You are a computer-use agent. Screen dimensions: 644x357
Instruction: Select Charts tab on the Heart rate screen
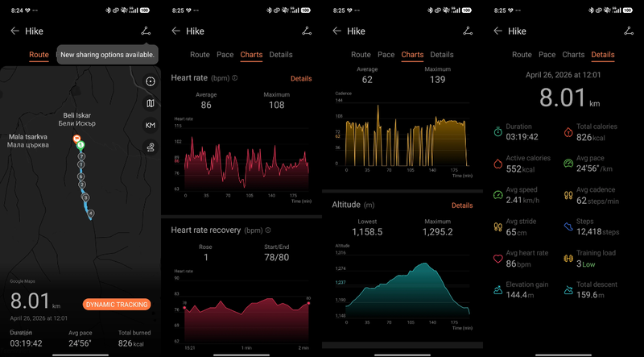(x=251, y=54)
